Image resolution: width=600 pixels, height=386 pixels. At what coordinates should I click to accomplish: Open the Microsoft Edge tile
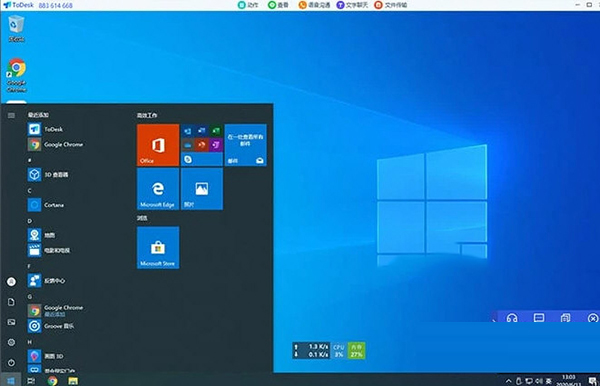(158, 189)
